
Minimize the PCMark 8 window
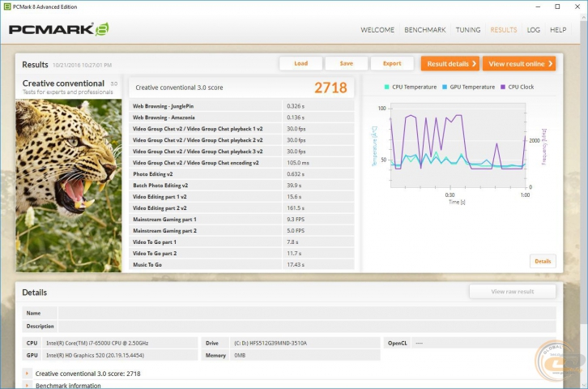pyautogui.click(x=538, y=6)
